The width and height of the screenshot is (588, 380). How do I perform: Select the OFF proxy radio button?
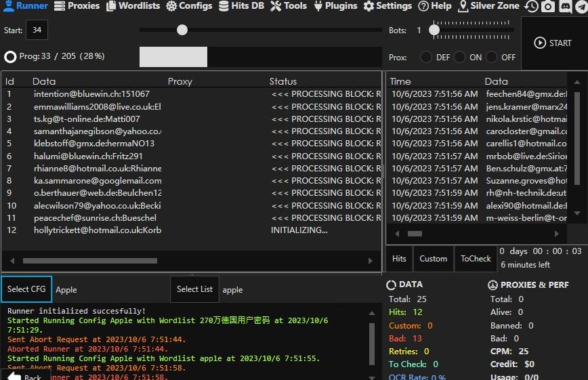pos(492,58)
